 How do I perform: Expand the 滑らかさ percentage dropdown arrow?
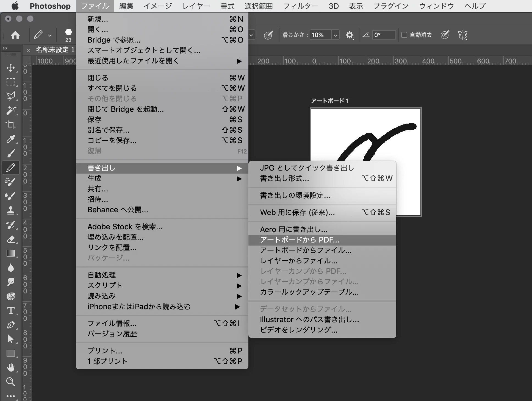[x=335, y=35]
